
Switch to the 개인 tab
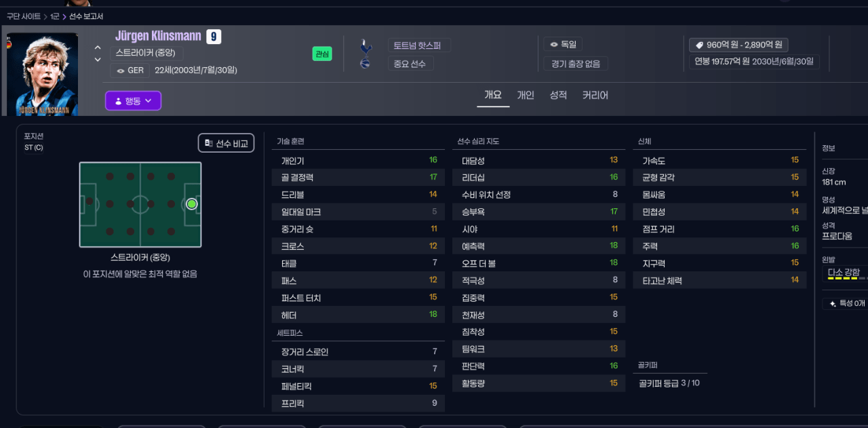point(526,95)
